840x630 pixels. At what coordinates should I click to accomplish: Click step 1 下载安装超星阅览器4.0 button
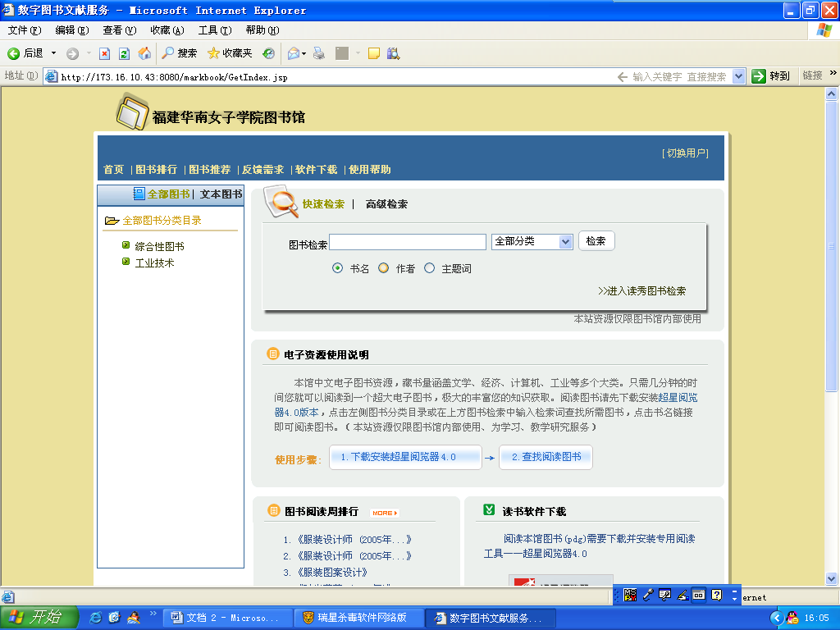(x=405, y=457)
